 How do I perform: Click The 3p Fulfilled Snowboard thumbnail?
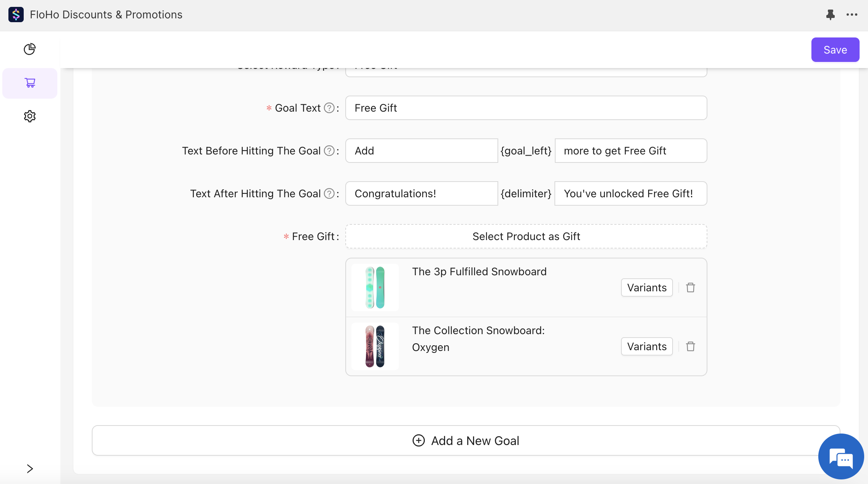click(x=375, y=287)
